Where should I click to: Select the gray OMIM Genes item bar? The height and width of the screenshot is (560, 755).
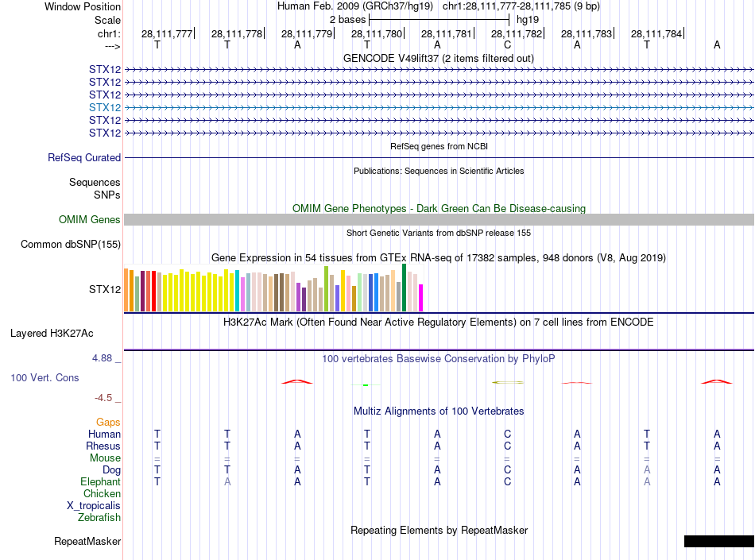point(439,220)
